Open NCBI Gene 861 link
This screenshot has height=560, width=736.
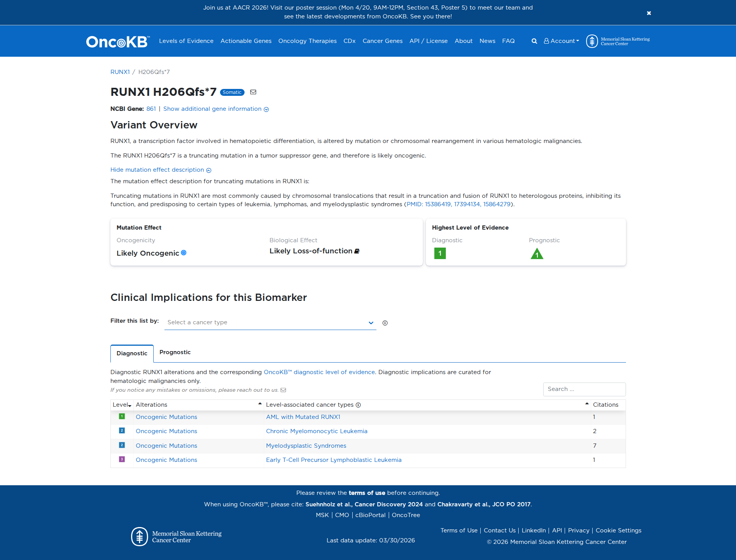click(151, 109)
